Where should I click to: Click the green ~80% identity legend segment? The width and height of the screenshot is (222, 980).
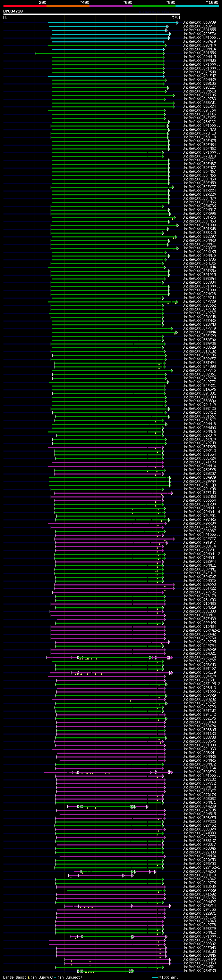[154, 6]
